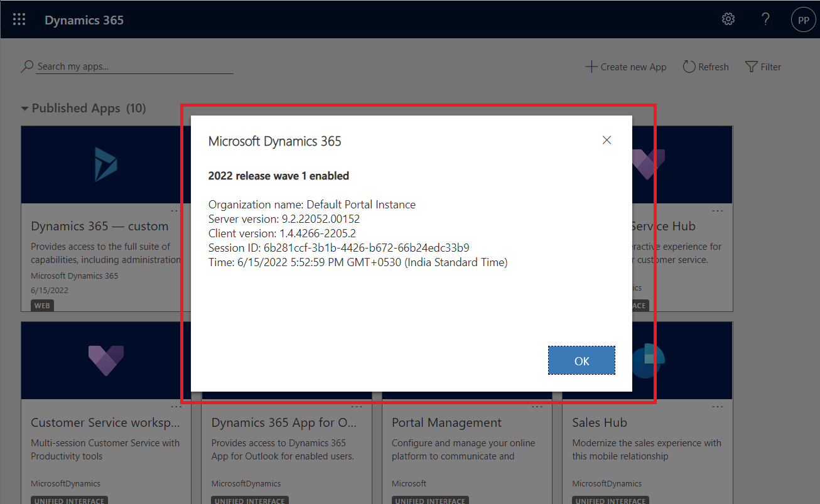Focus the Search my apps field
Viewport: 820px width, 504px height.
click(x=134, y=67)
